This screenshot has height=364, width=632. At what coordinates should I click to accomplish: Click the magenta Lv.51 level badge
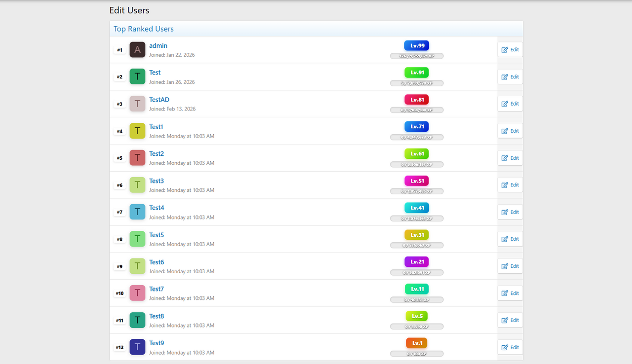tap(416, 181)
